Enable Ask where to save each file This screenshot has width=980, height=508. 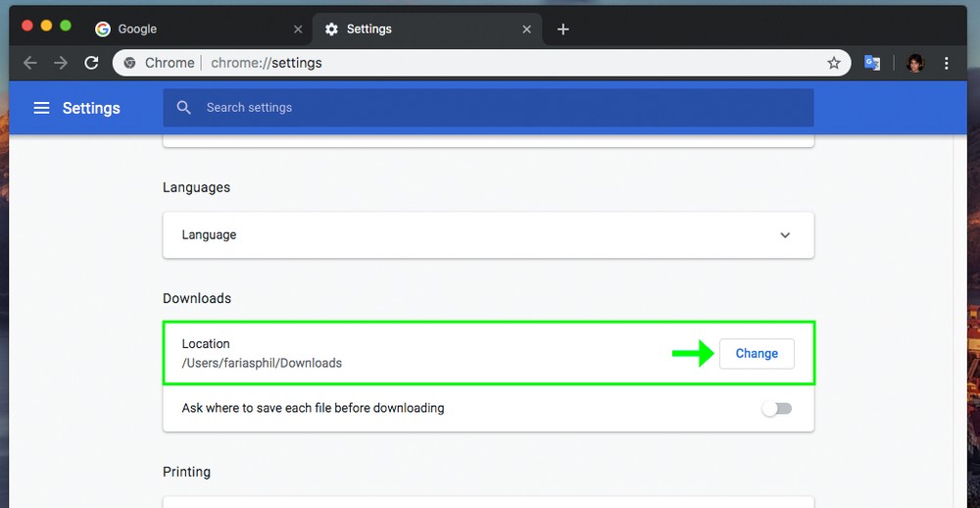click(x=777, y=408)
